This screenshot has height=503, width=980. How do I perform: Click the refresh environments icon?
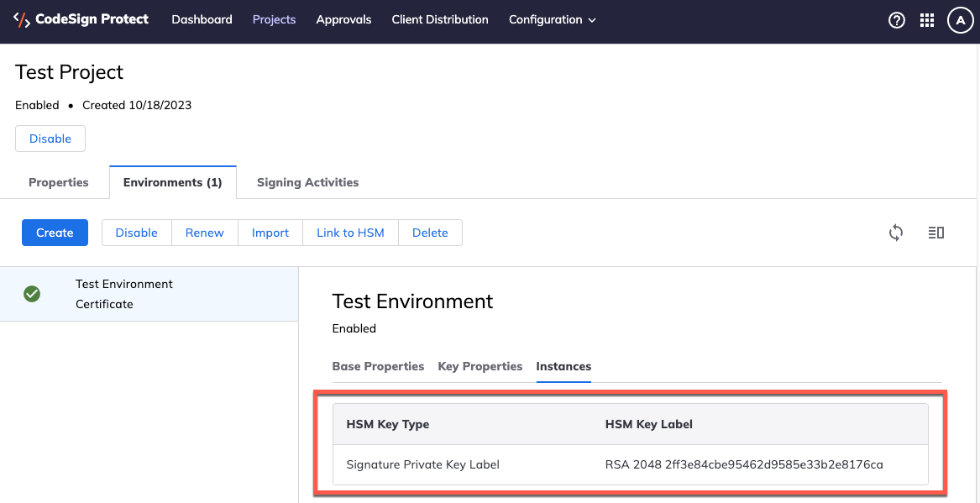tap(896, 233)
